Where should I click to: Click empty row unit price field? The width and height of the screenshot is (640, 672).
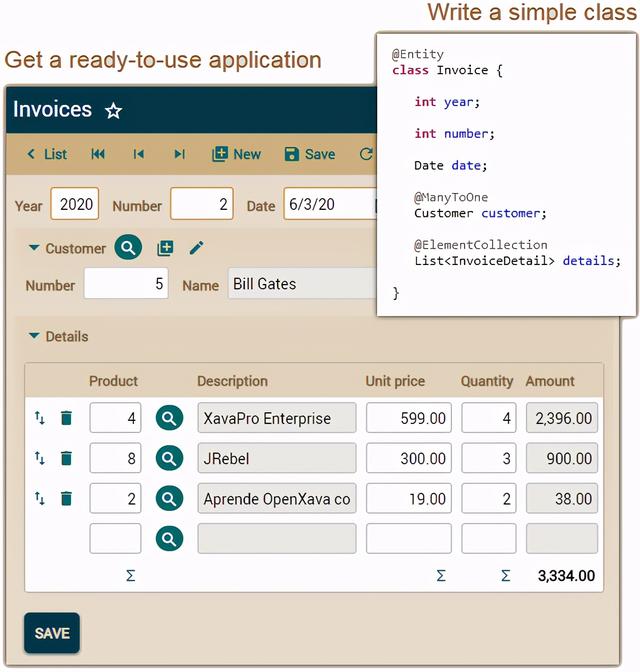click(409, 539)
